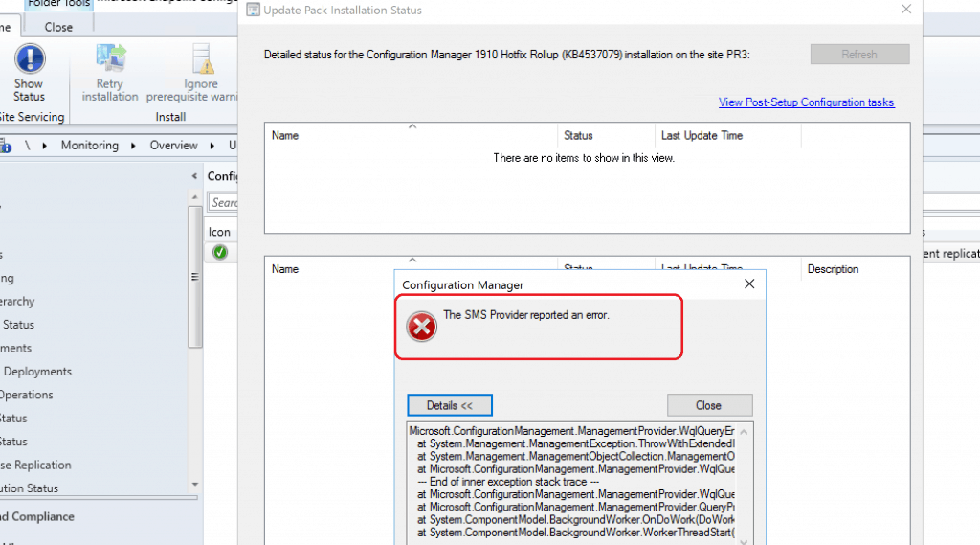Sort by the Description column header
The height and width of the screenshot is (545, 980).
pos(833,269)
